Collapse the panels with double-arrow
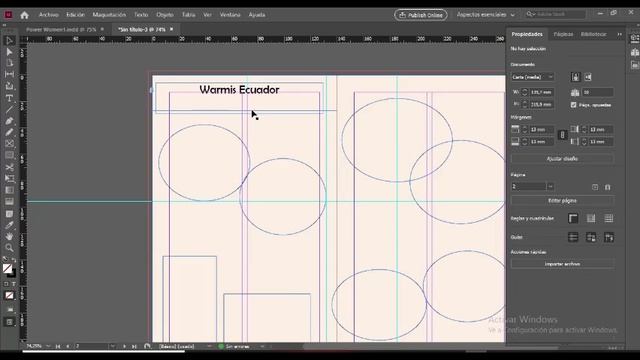Image resolution: width=640 pixels, height=360 pixels. point(619,34)
